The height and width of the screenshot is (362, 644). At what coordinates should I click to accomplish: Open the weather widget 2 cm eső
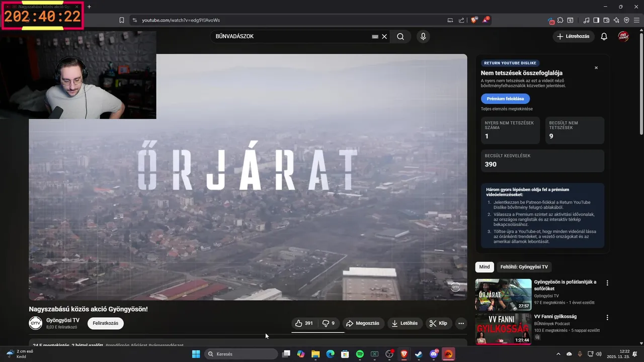[20, 354]
